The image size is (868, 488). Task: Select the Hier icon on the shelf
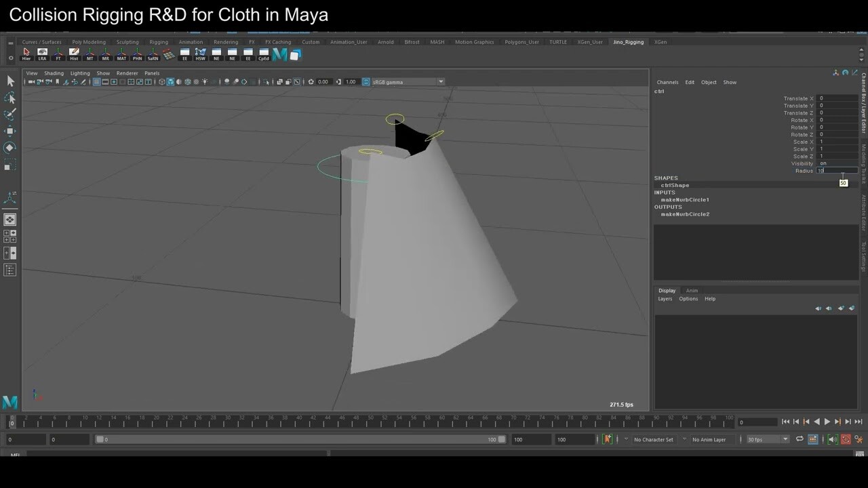(26, 54)
